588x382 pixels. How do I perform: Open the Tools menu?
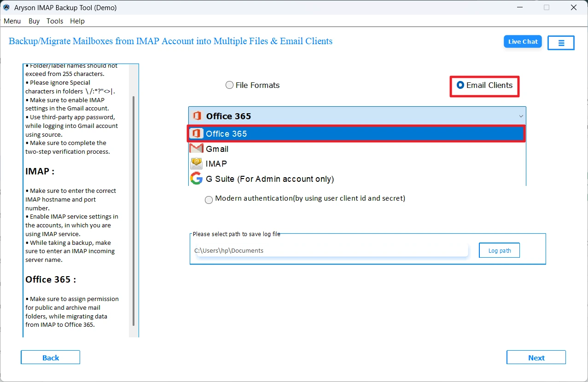point(55,21)
